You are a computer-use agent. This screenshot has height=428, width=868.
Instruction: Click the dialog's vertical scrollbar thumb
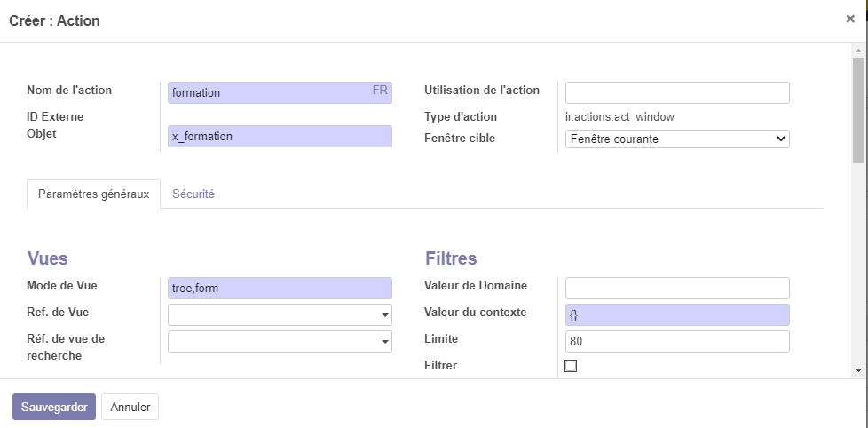pos(858,111)
